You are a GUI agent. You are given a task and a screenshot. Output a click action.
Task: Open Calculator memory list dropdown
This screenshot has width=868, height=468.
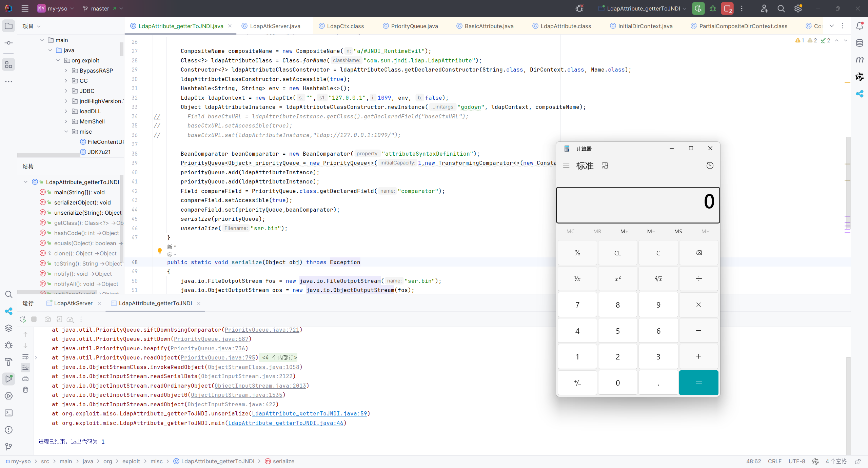pyautogui.click(x=705, y=231)
